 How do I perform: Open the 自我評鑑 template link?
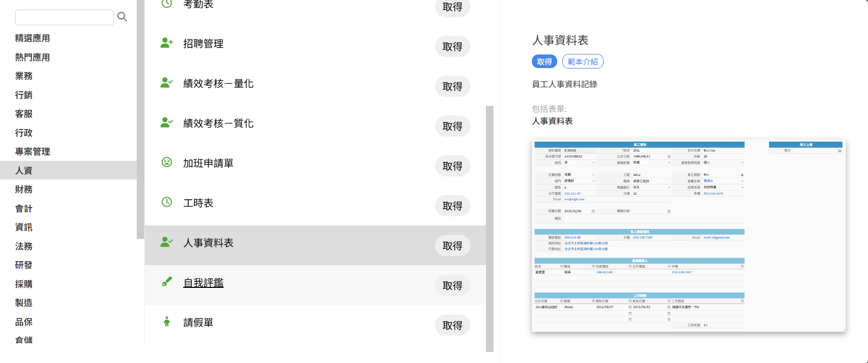203,283
